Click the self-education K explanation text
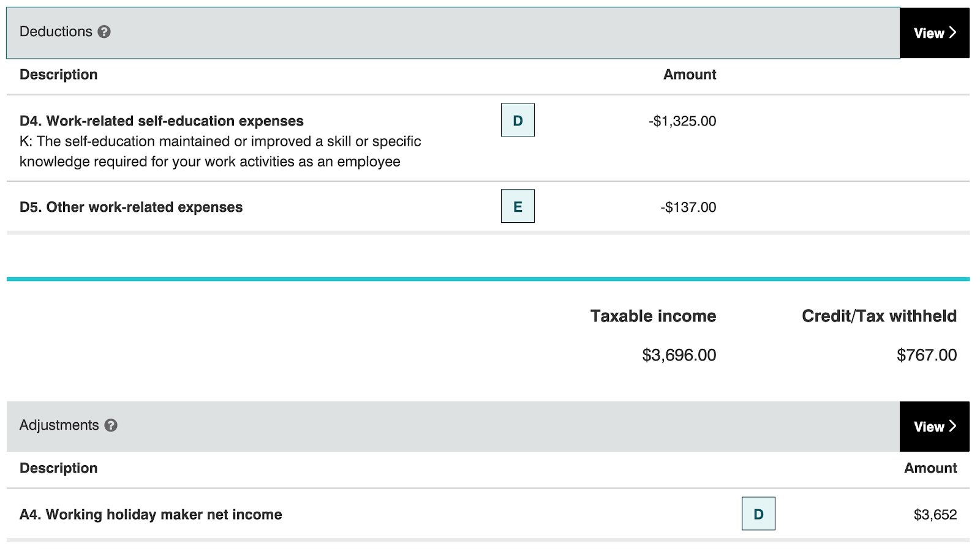Screen dimensions: 980x549 click(x=220, y=151)
